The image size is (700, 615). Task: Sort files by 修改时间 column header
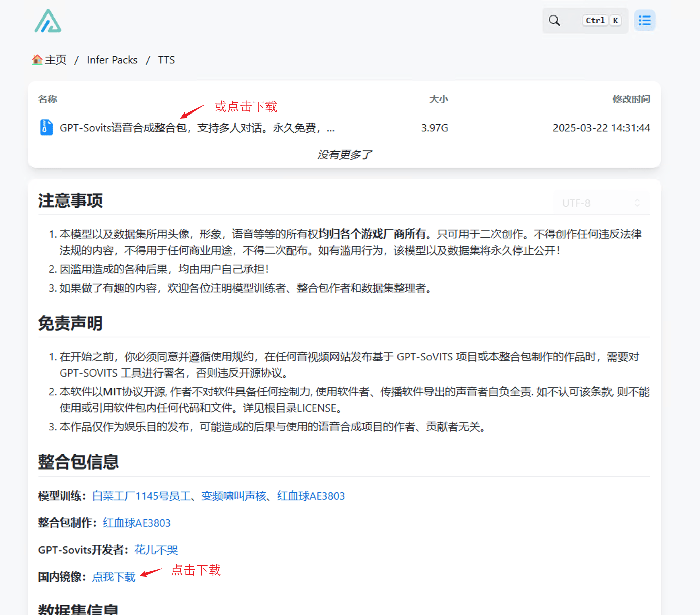pos(631,99)
